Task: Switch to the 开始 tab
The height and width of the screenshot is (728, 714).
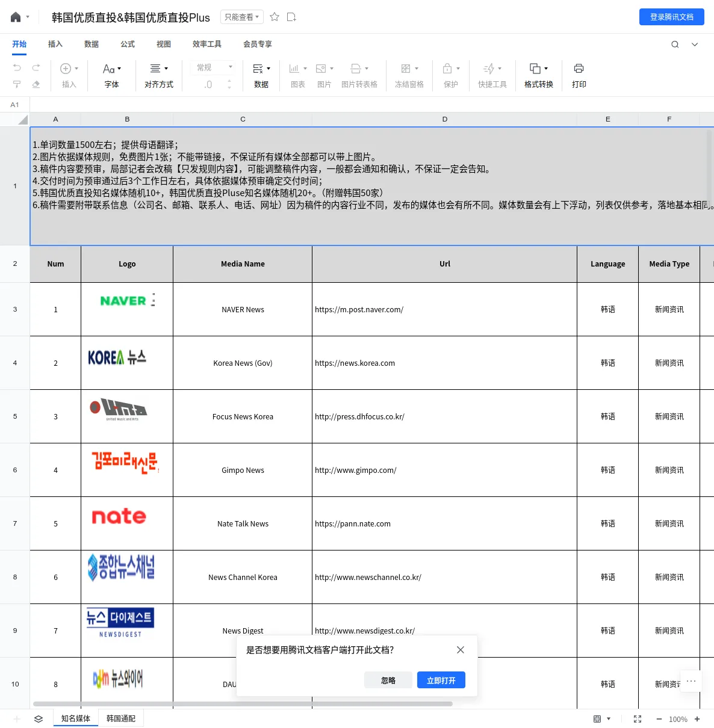Action: 19,44
